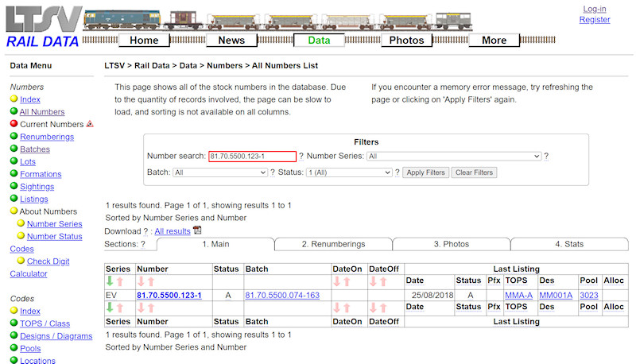This screenshot has height=364, width=636.
Task: Switch to the Renumberings section tab
Action: (x=333, y=244)
